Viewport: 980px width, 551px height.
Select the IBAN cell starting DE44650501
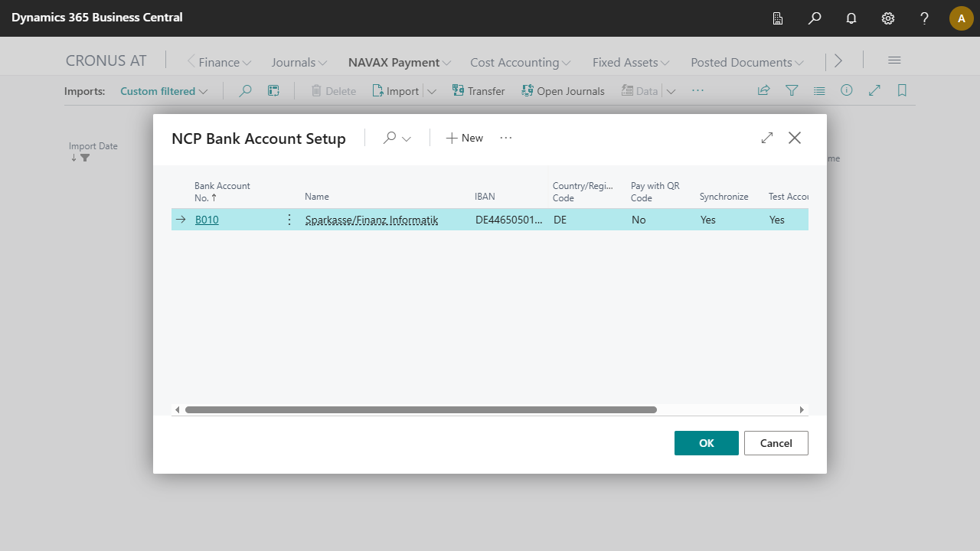[x=509, y=220]
